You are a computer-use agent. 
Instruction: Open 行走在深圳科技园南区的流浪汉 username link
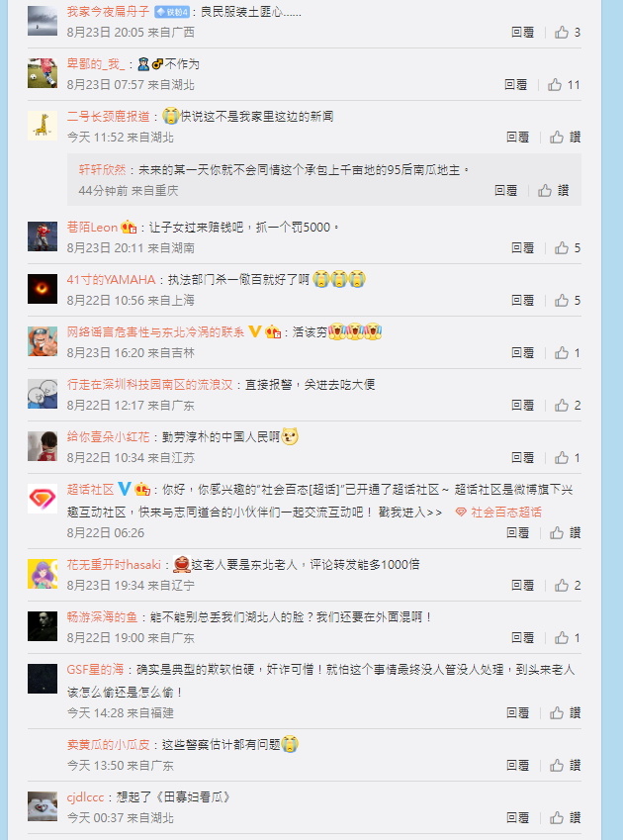(150, 384)
